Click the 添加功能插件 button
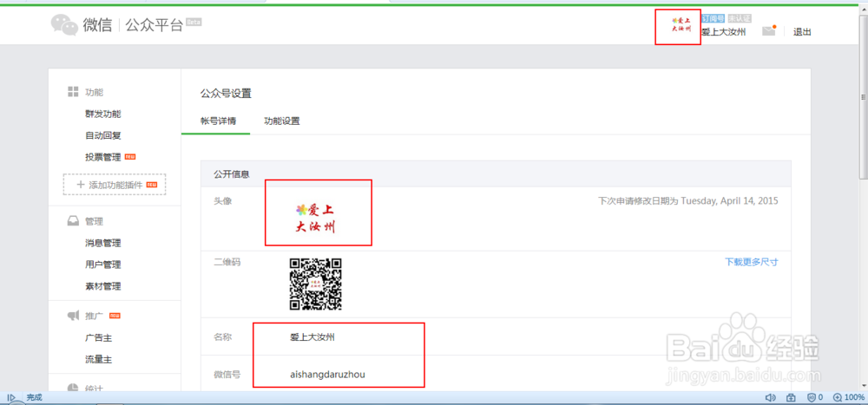 (115, 185)
